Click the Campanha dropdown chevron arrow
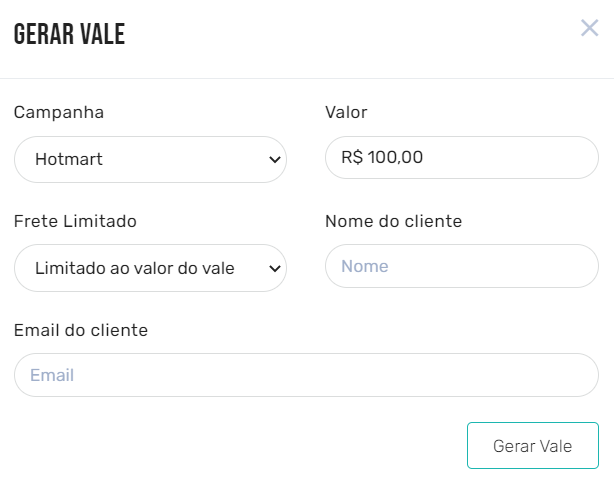 [274, 159]
